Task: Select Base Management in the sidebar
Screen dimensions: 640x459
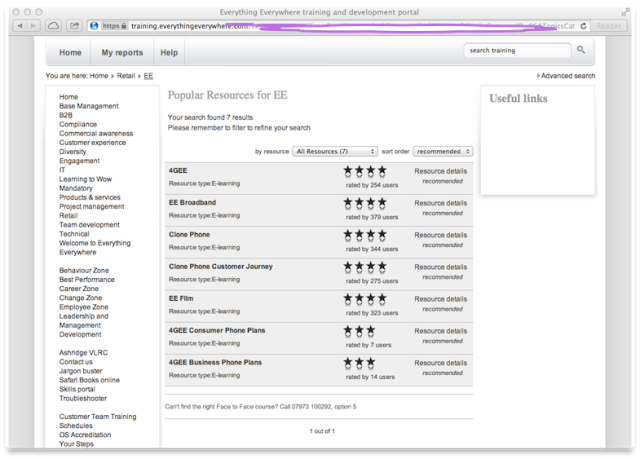Action: click(x=89, y=106)
